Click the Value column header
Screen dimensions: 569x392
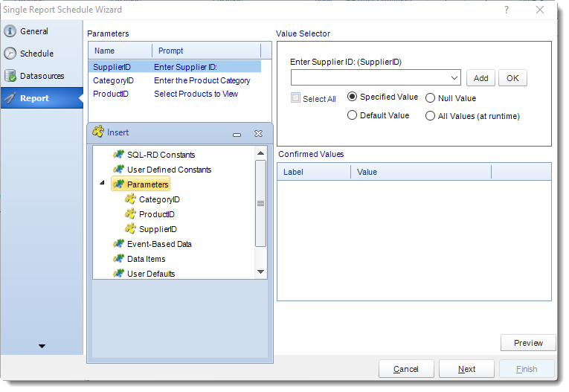pyautogui.click(x=420, y=172)
